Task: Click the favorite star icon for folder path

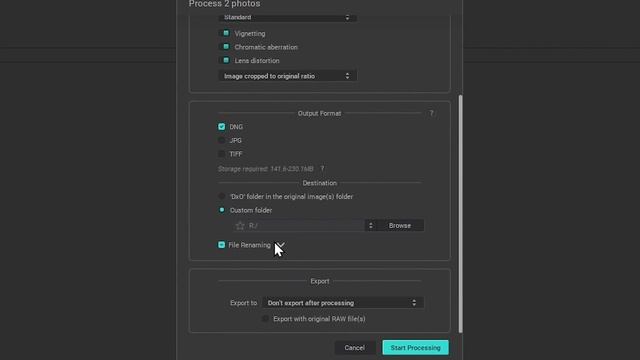Action: 240,225
